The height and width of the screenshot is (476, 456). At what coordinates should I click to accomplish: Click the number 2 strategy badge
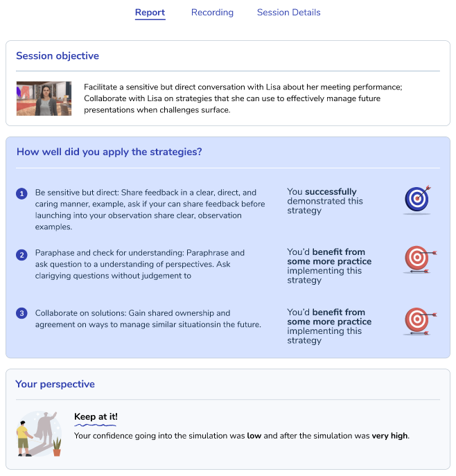pyautogui.click(x=21, y=254)
